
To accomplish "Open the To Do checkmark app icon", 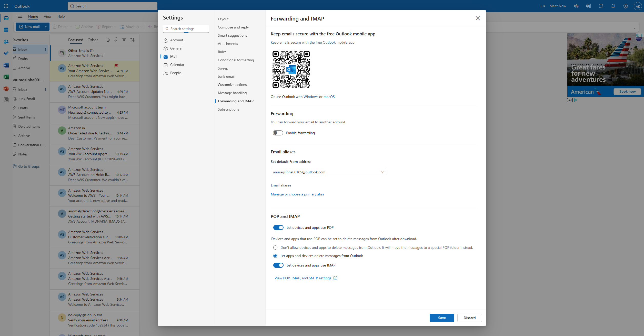I will point(6,53).
